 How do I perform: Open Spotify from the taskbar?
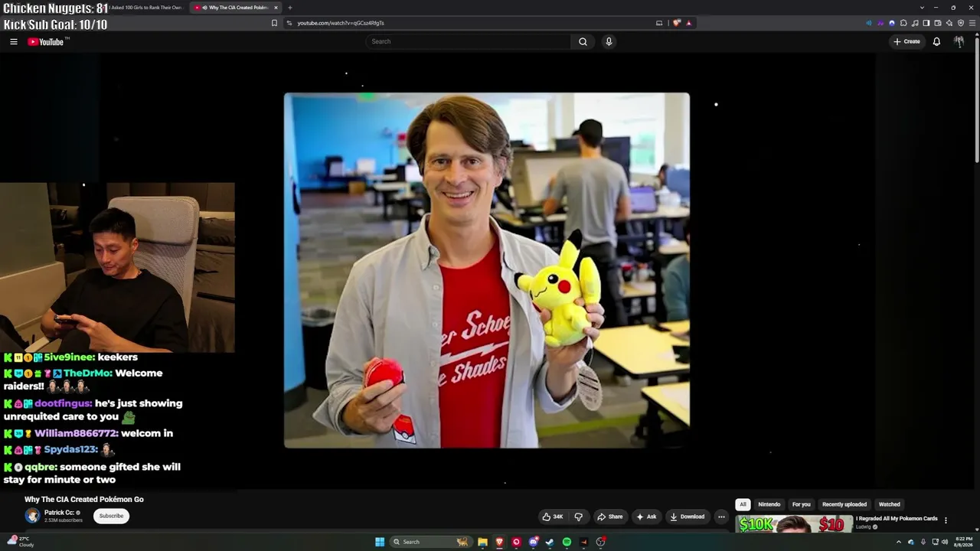567,542
